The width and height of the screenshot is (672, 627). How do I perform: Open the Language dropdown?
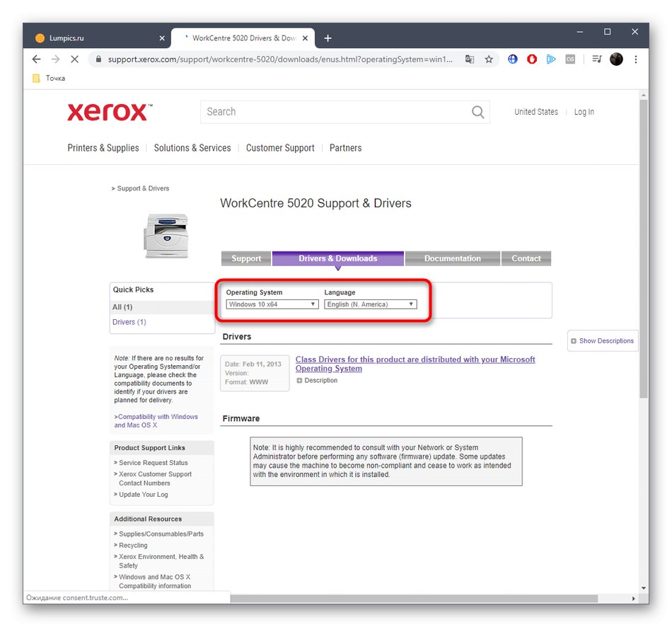370,304
